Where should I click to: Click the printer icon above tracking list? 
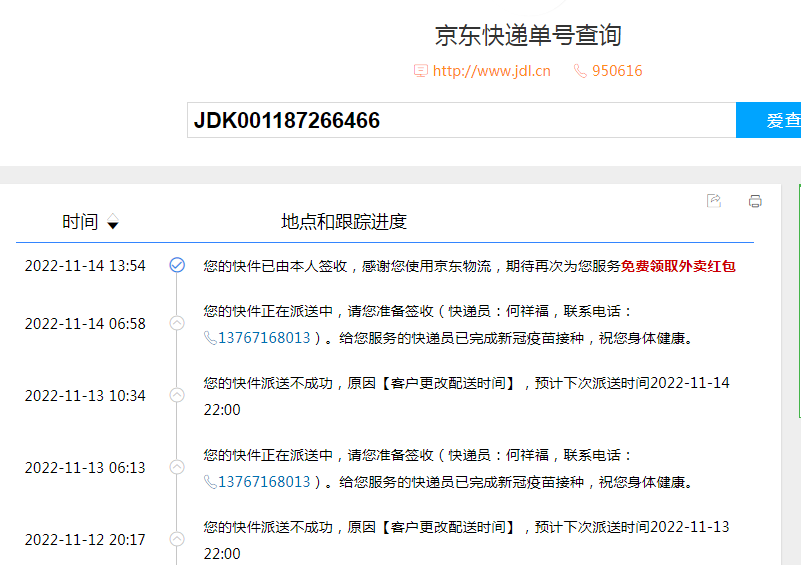point(755,201)
